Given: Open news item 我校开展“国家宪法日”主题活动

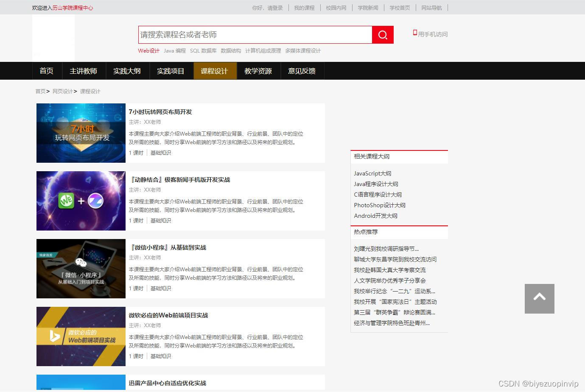Looking at the screenshot, I should tap(395, 302).
